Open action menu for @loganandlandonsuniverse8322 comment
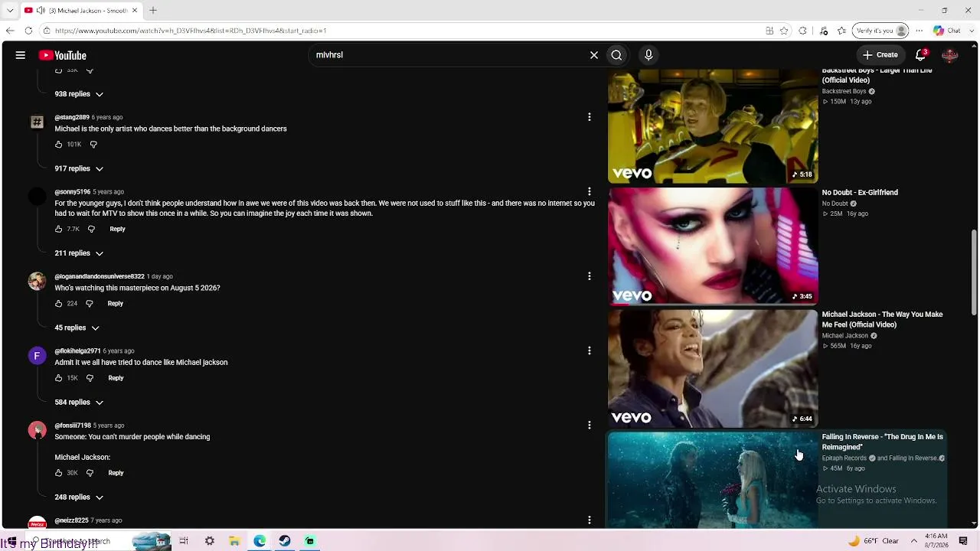 [590, 276]
